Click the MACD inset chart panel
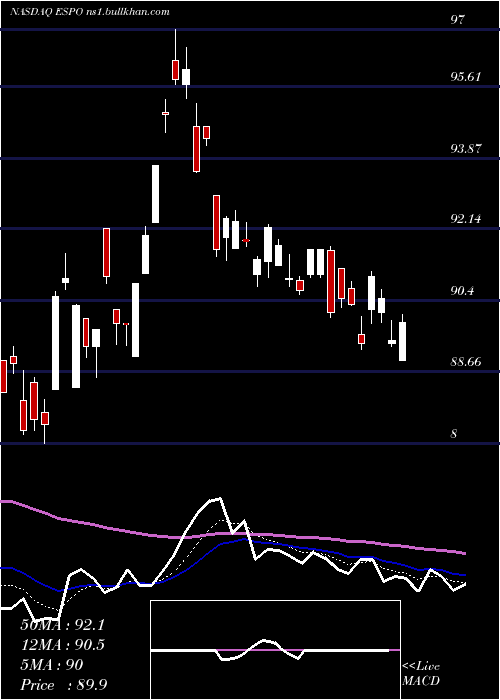This screenshot has height=700, width=500. pos(275,650)
